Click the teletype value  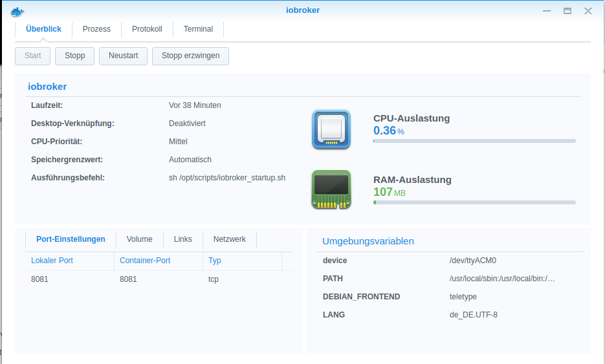point(463,297)
